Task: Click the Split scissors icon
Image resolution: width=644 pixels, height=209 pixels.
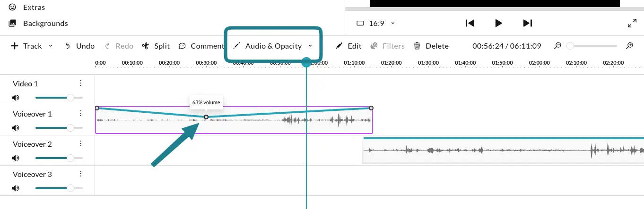Action: pyautogui.click(x=146, y=46)
